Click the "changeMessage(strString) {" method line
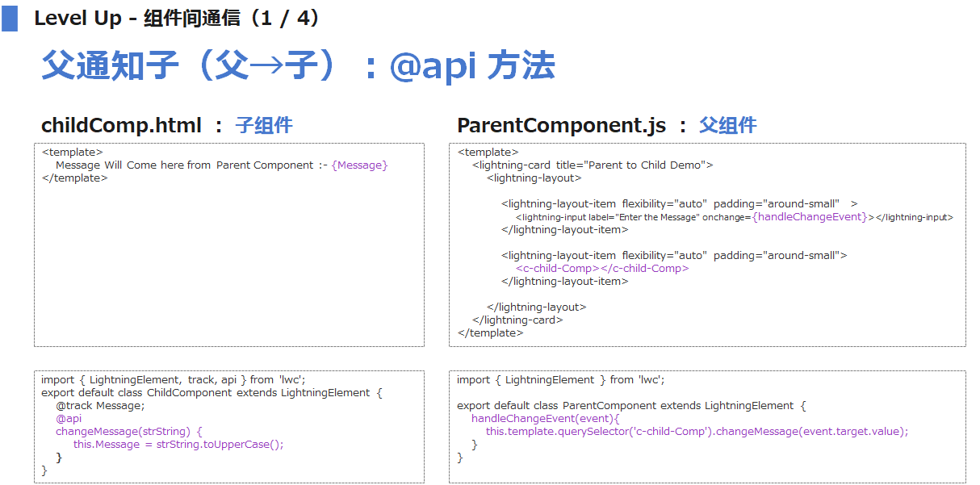The height and width of the screenshot is (485, 980). pyautogui.click(x=128, y=432)
